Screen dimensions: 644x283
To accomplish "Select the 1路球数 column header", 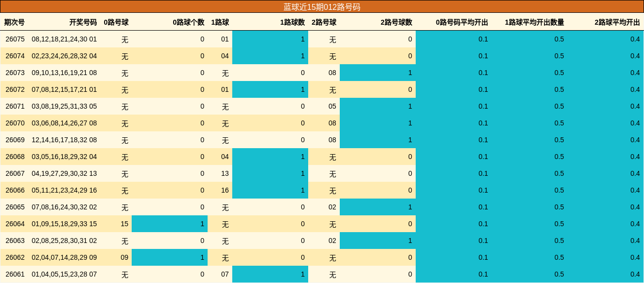I will (292, 22).
